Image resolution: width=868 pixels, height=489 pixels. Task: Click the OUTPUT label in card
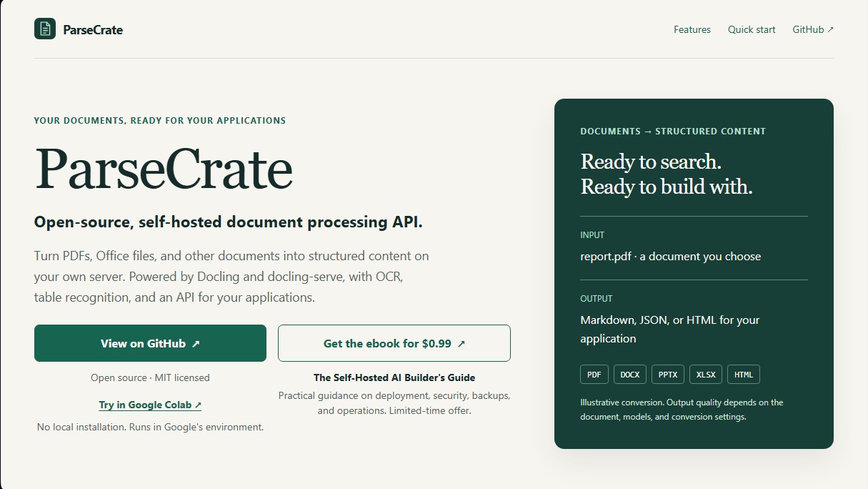(597, 299)
